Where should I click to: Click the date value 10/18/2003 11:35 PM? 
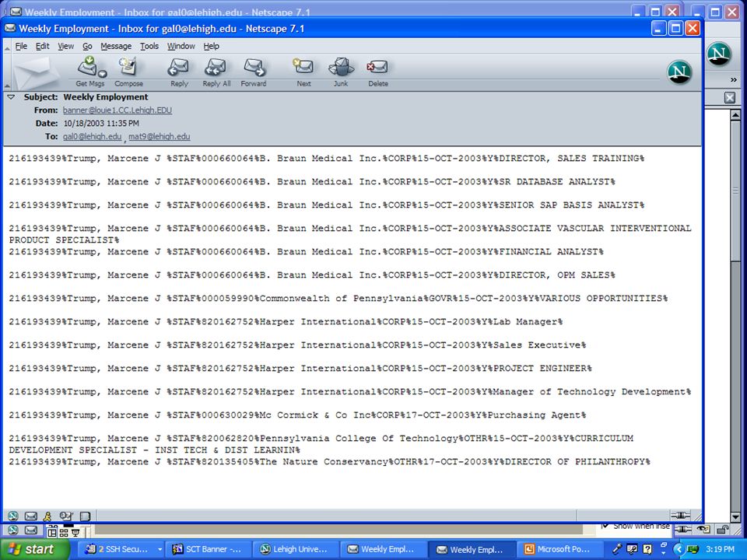(x=101, y=124)
